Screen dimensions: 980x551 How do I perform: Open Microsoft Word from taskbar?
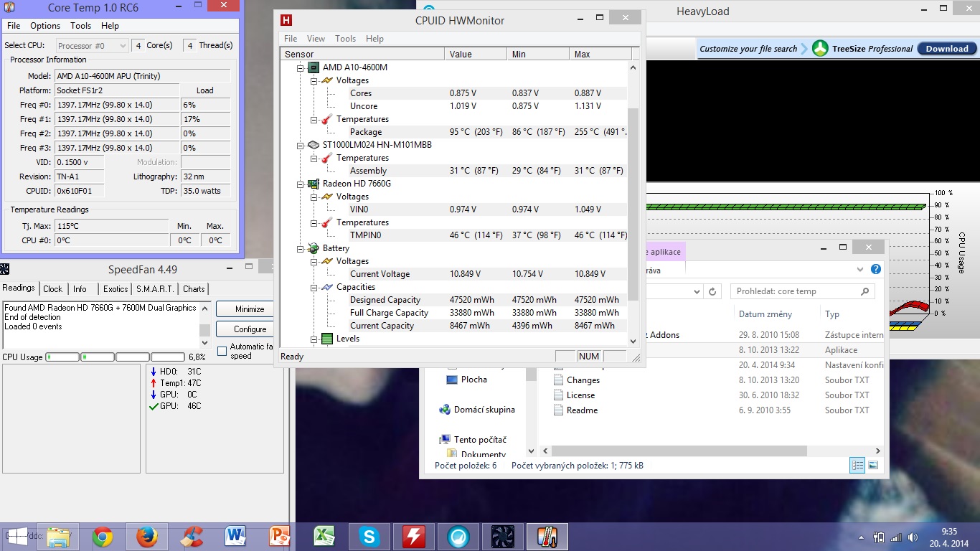tap(235, 536)
